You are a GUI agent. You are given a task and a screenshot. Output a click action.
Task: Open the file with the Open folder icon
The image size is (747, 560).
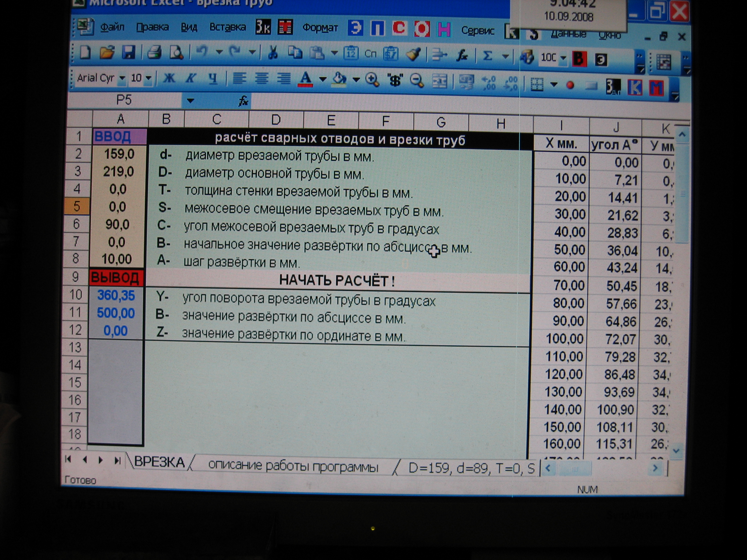click(107, 52)
